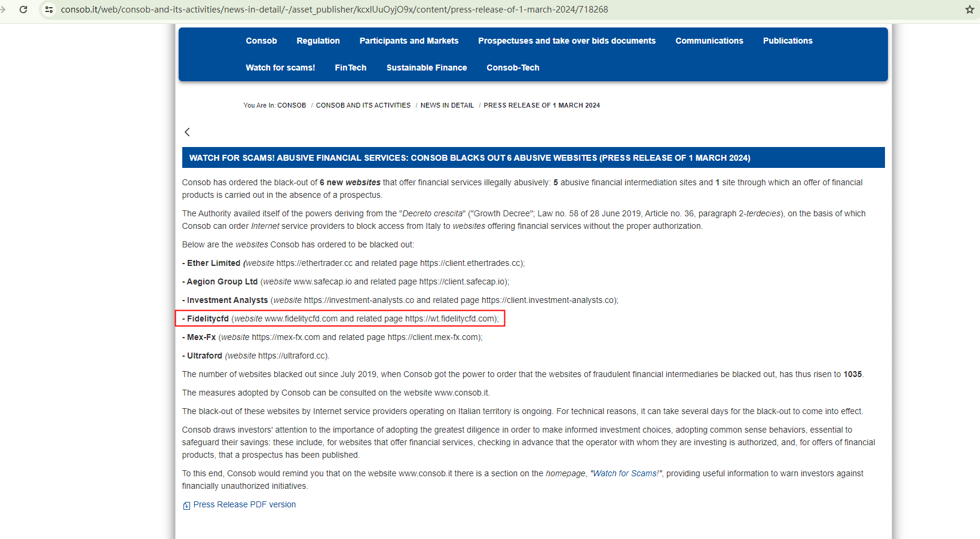Image resolution: width=980 pixels, height=539 pixels.
Task: Reload the page with the refresh icon
Action: point(23,10)
